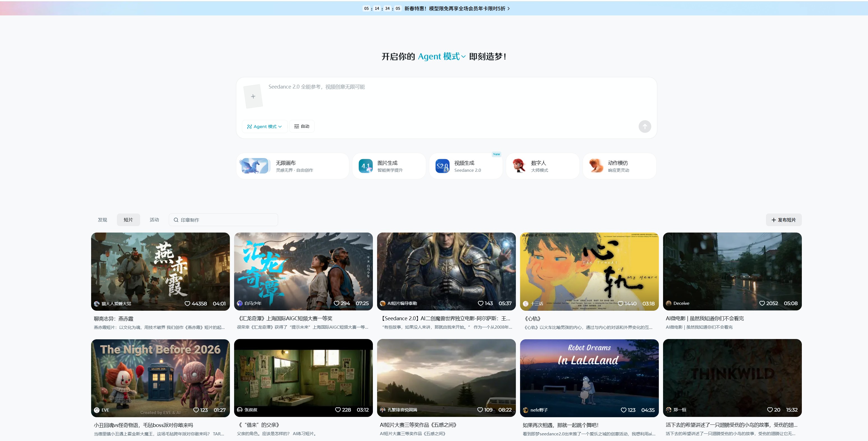Expand Agent 模式 dropdown in headline

[x=441, y=57]
